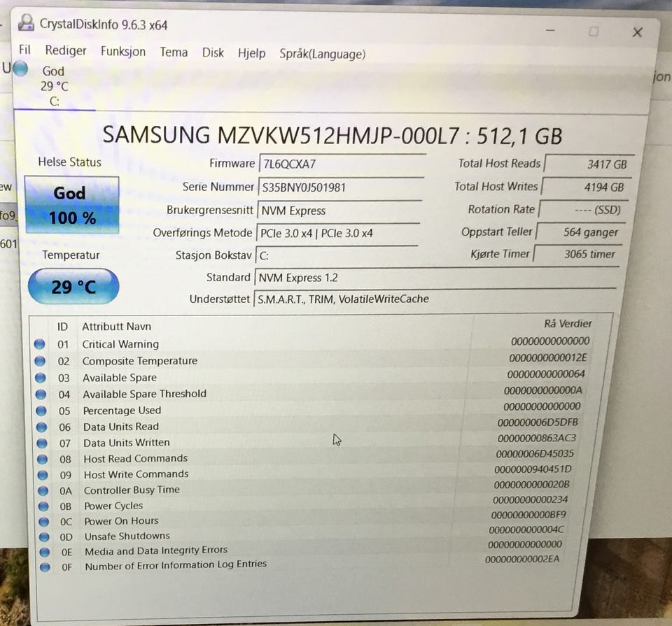Click ID cell 0B for Power Cycles
This screenshot has width=672, height=626.
pos(66,506)
